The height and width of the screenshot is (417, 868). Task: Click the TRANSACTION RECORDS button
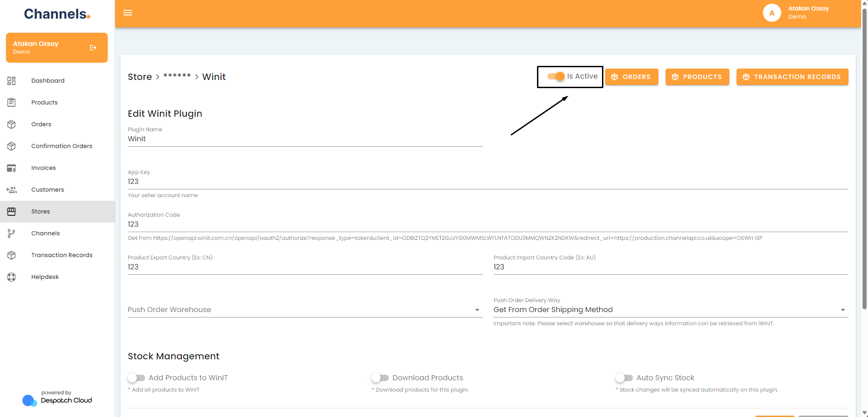(792, 77)
